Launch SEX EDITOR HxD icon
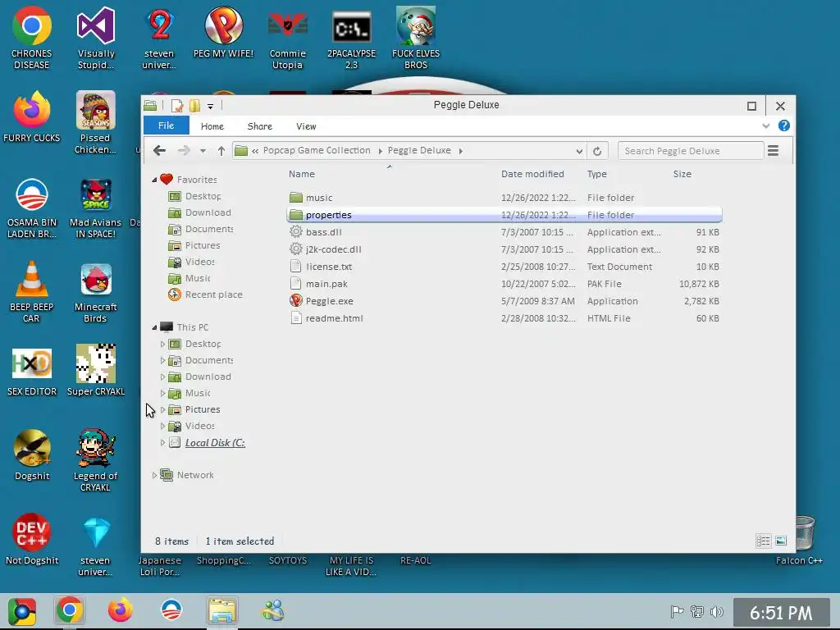The width and height of the screenshot is (840, 630). point(32,371)
